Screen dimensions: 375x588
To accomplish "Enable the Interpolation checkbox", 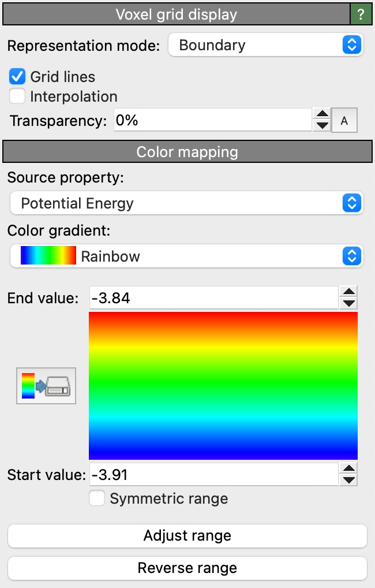I will pos(18,96).
